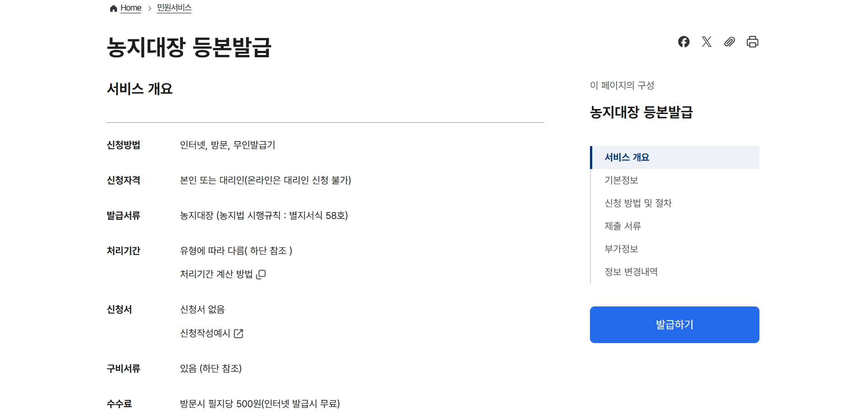This screenshot has height=415, width=868.
Task: Copy the page link via paperclip icon
Action: click(730, 42)
